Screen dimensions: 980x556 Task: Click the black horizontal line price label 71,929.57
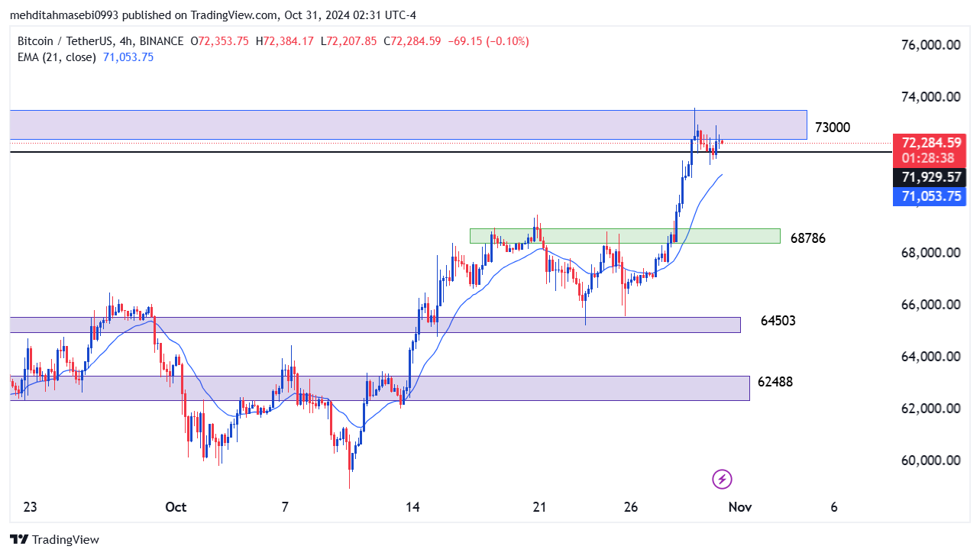tap(931, 177)
